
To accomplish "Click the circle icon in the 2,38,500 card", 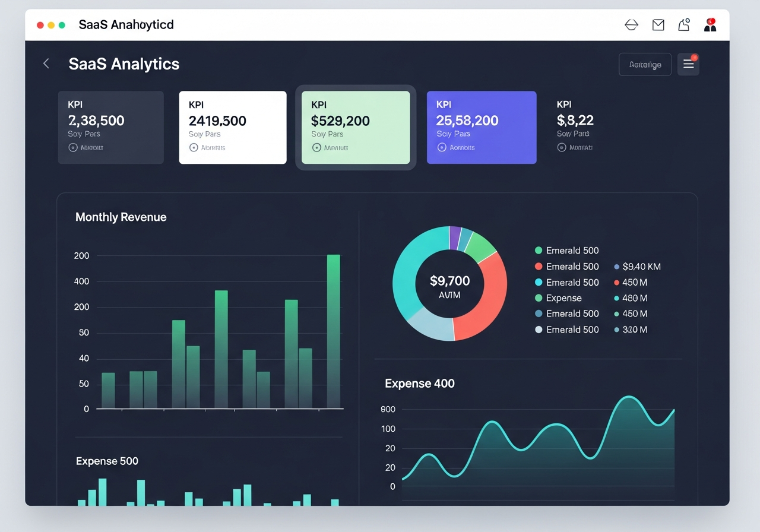I will [x=73, y=147].
